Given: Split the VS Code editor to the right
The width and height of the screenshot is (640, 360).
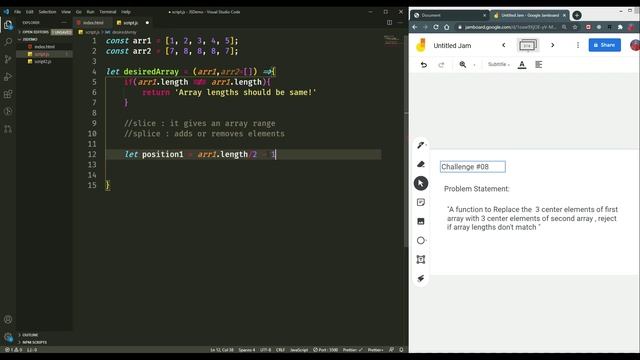Looking at the screenshot, I should tap(389, 22).
